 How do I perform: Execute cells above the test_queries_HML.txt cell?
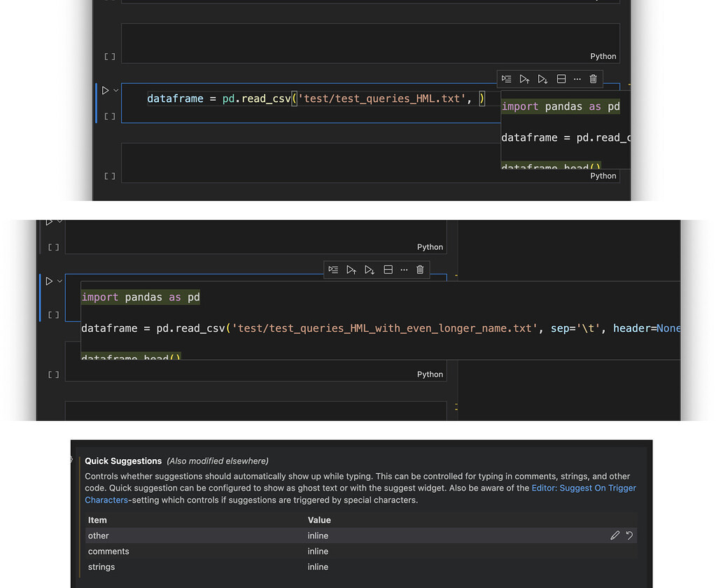click(x=524, y=79)
